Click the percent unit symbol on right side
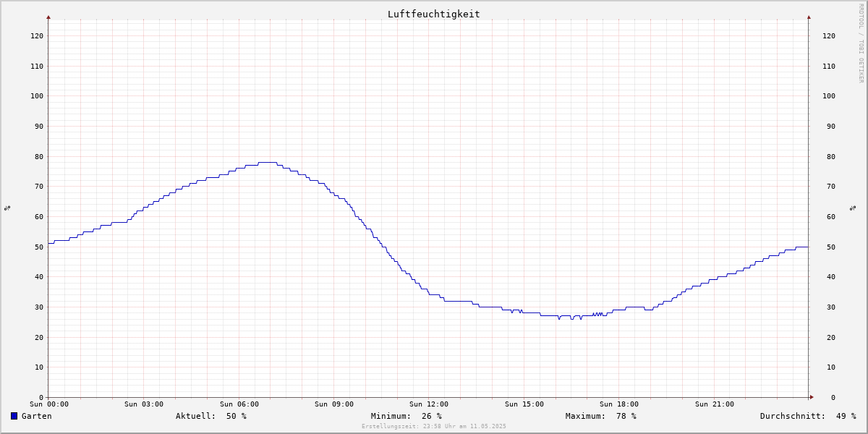The image size is (868, 434). click(853, 208)
